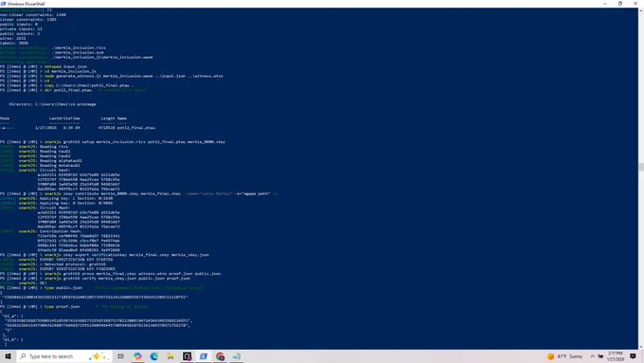Open the 41°F Sunny weather widget
The width and height of the screenshot is (644, 363).
pos(565,356)
